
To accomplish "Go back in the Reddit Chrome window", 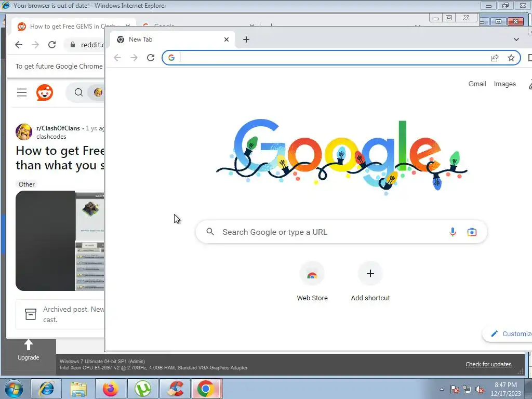I will [19, 45].
